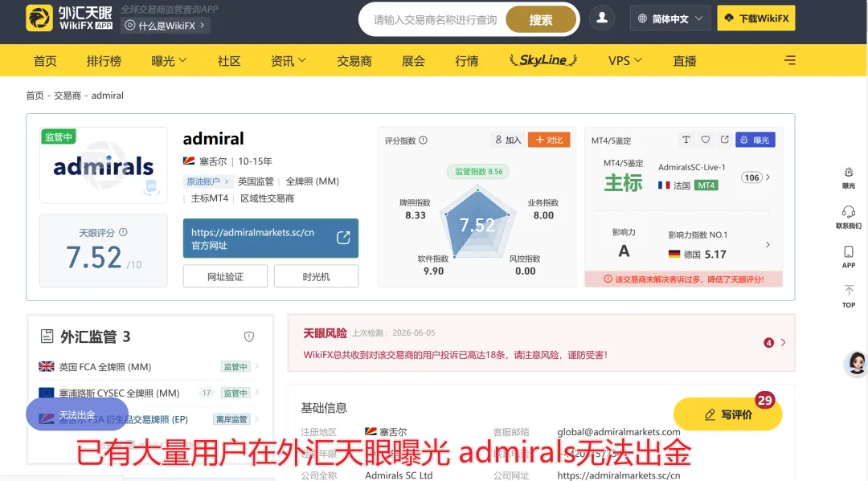Open the SkyLine navigation tab
868x481 pixels.
(543, 59)
